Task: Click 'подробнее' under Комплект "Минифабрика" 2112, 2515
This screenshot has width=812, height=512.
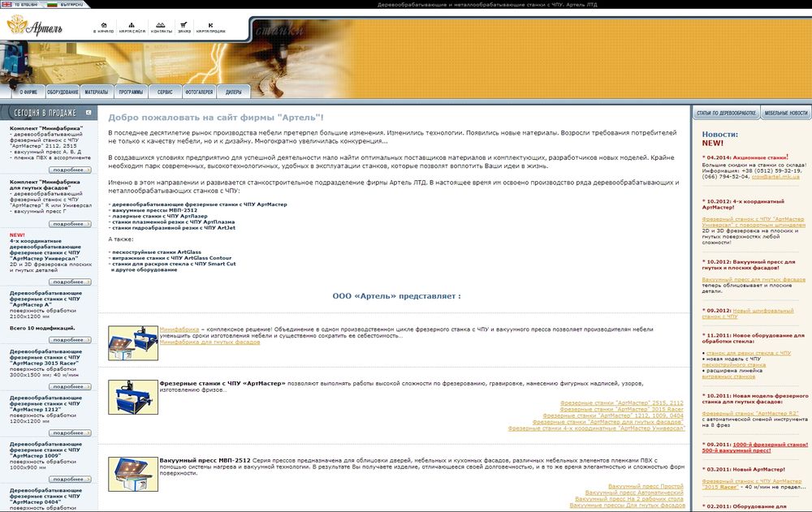Action: (x=70, y=170)
